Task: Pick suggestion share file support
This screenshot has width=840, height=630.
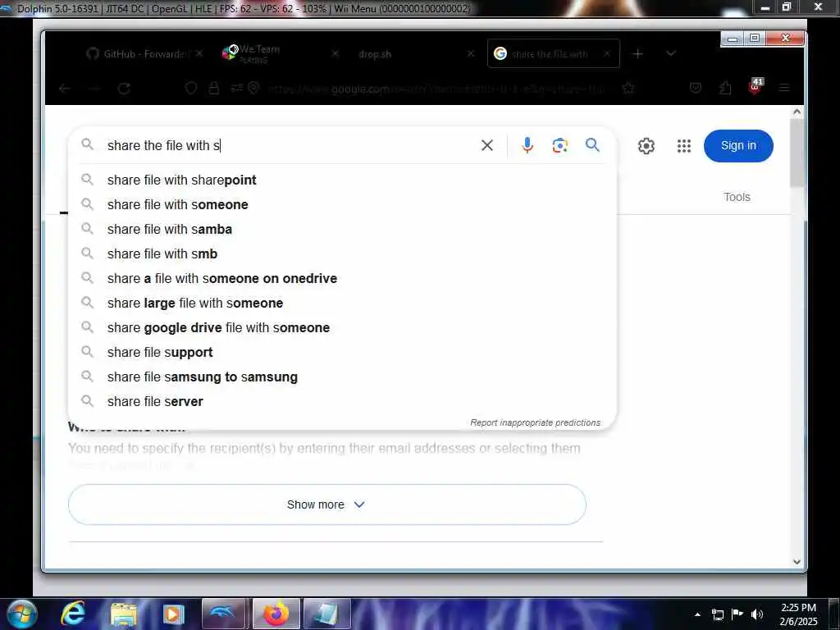Action: [x=342, y=353]
